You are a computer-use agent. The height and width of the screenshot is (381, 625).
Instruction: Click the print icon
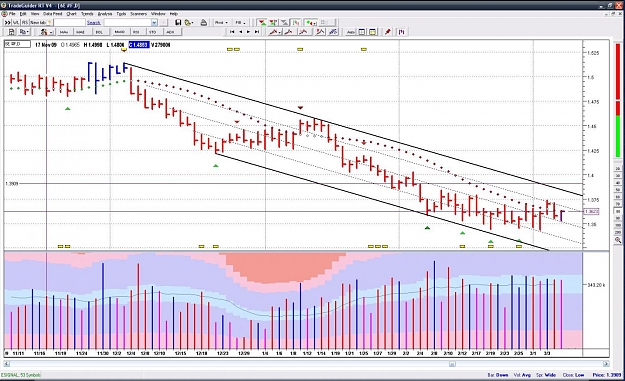pos(204,23)
